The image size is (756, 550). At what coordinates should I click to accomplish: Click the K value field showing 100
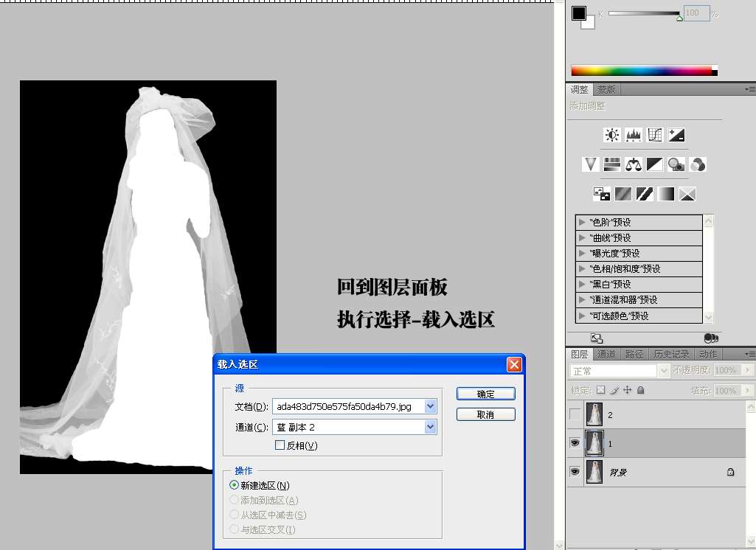click(x=697, y=13)
